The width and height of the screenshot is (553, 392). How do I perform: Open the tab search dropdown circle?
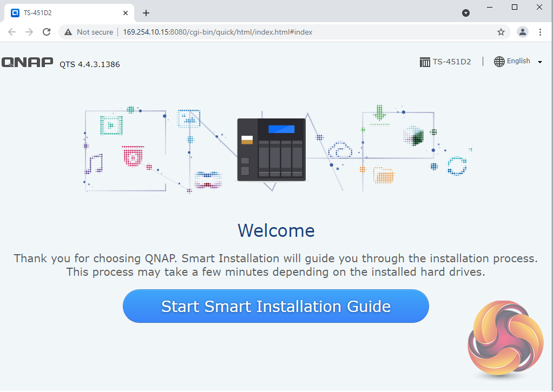coord(466,13)
